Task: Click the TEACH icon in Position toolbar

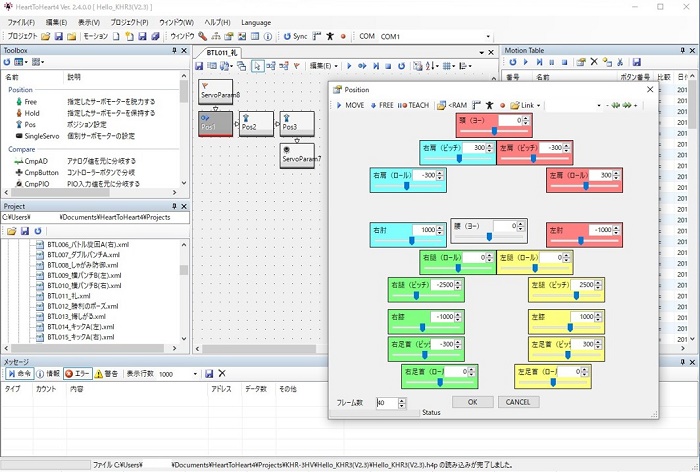Action: click(x=415, y=105)
